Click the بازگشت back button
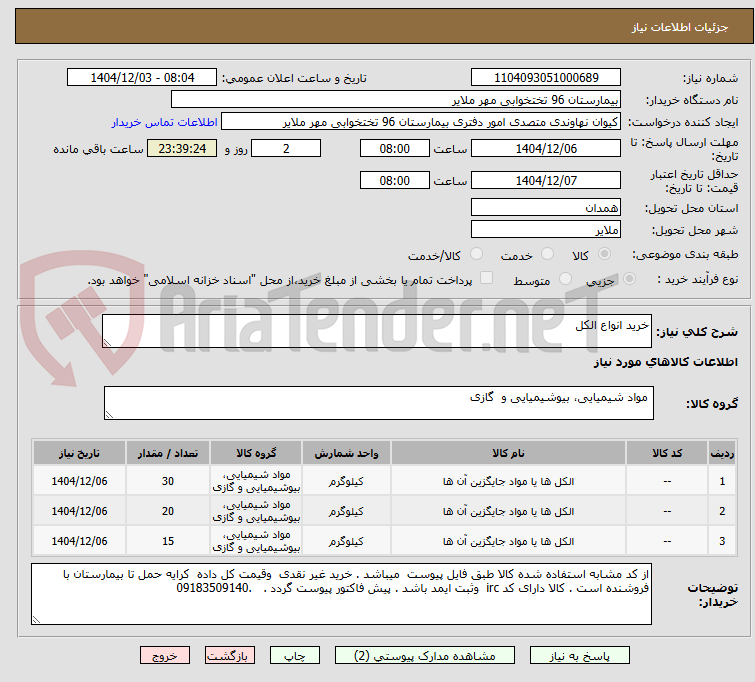This screenshot has height=682, width=755. tap(230, 656)
